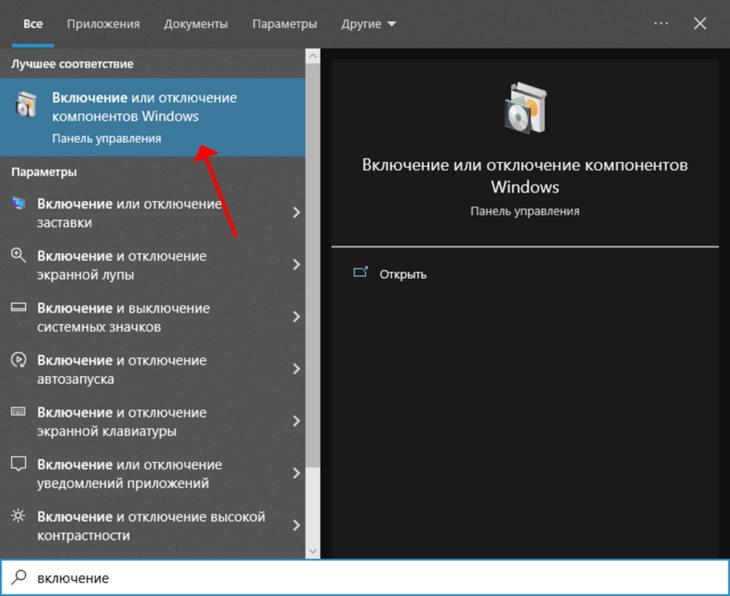
Task: Switch to the Параметры tab
Action: [x=284, y=24]
